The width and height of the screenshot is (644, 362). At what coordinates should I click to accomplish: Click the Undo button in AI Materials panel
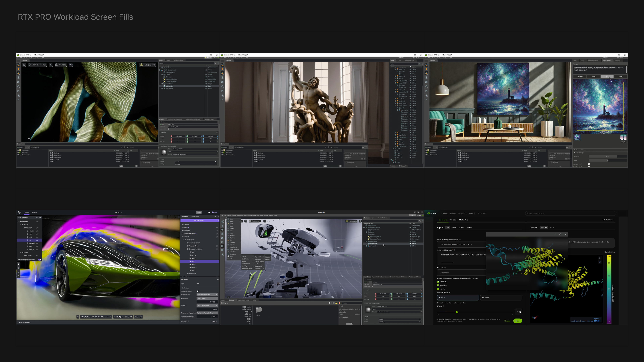(x=621, y=76)
